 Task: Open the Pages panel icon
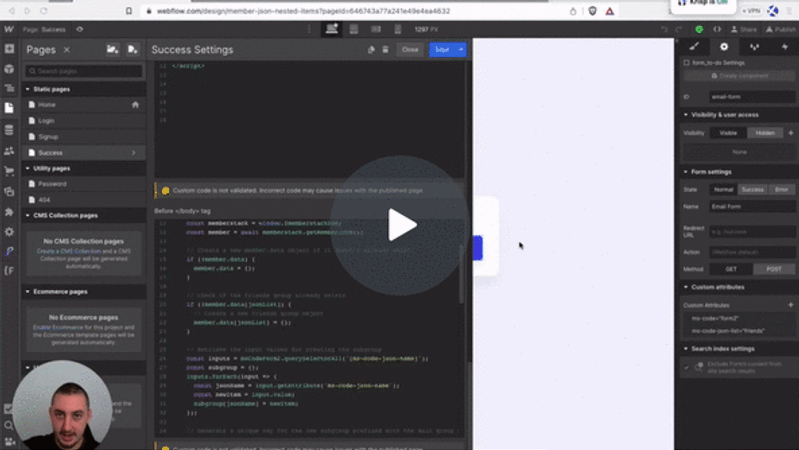pos(9,108)
